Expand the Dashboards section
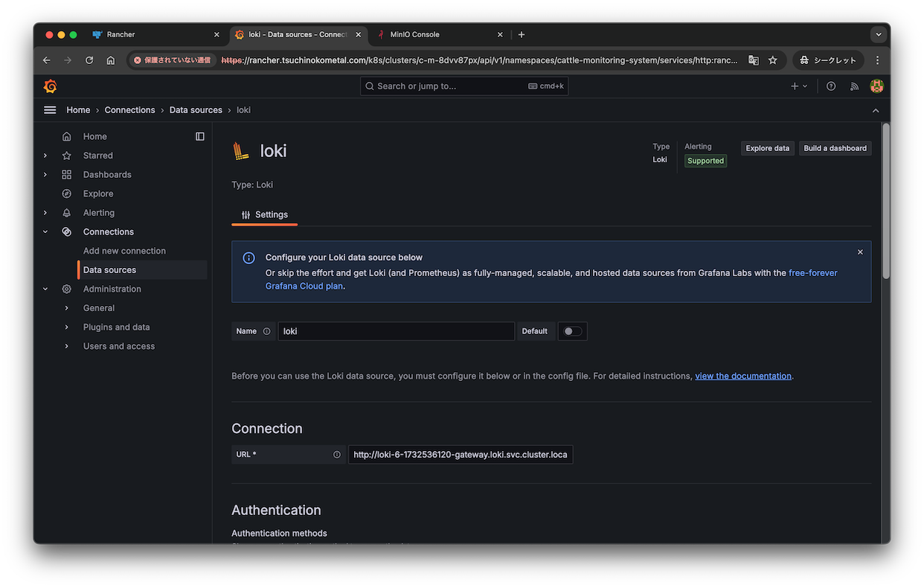This screenshot has width=924, height=588. pyautogui.click(x=45, y=175)
